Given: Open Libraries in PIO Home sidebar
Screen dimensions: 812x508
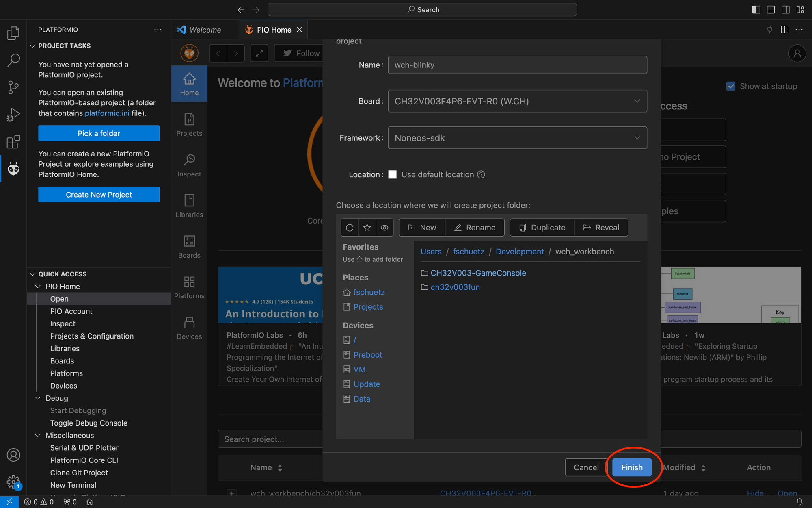Looking at the screenshot, I should pos(189,206).
